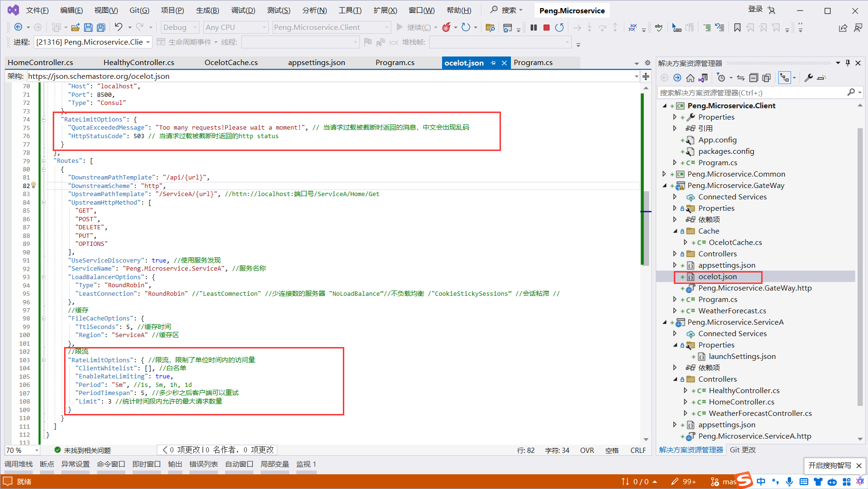This screenshot has width=868, height=489.
Task: Click the Solution Explorer vertical scrollbar
Action: coord(860,267)
